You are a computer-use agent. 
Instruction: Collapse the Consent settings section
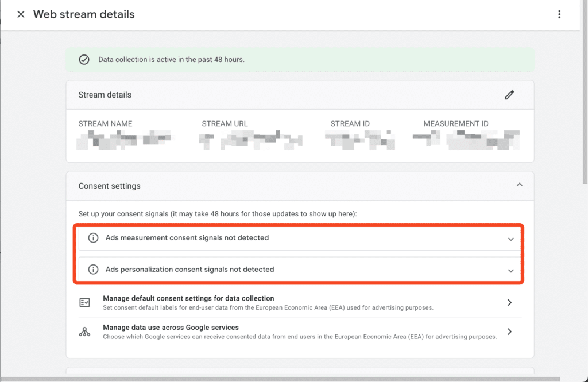tap(519, 185)
